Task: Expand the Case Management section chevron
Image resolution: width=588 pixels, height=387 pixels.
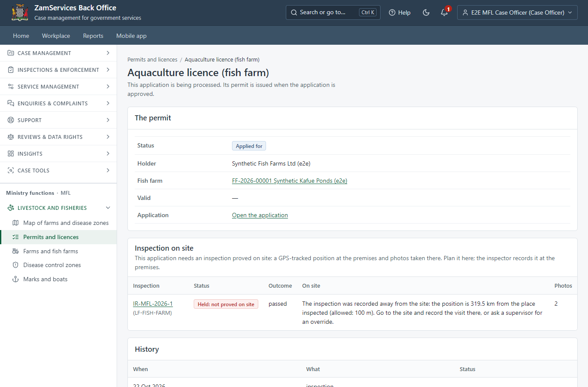Action: (x=108, y=53)
